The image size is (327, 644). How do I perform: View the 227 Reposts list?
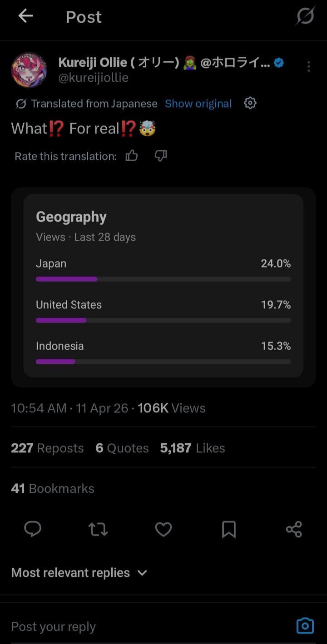pos(47,448)
